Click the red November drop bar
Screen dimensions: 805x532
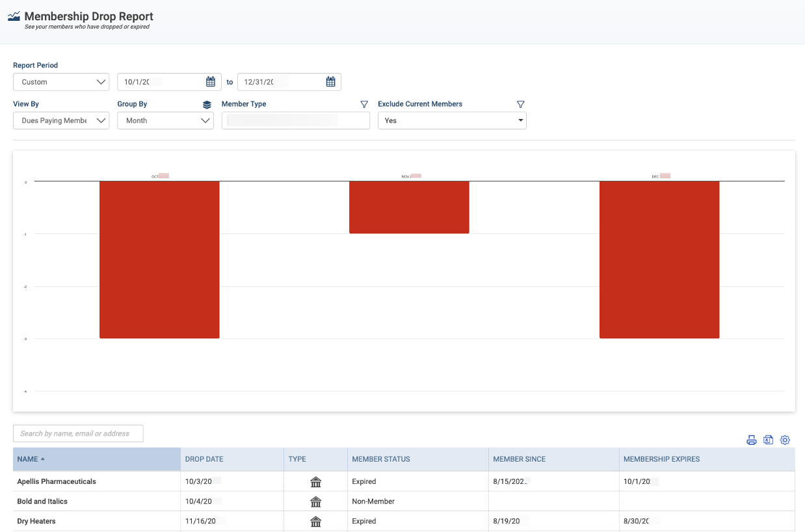pyautogui.click(x=409, y=207)
